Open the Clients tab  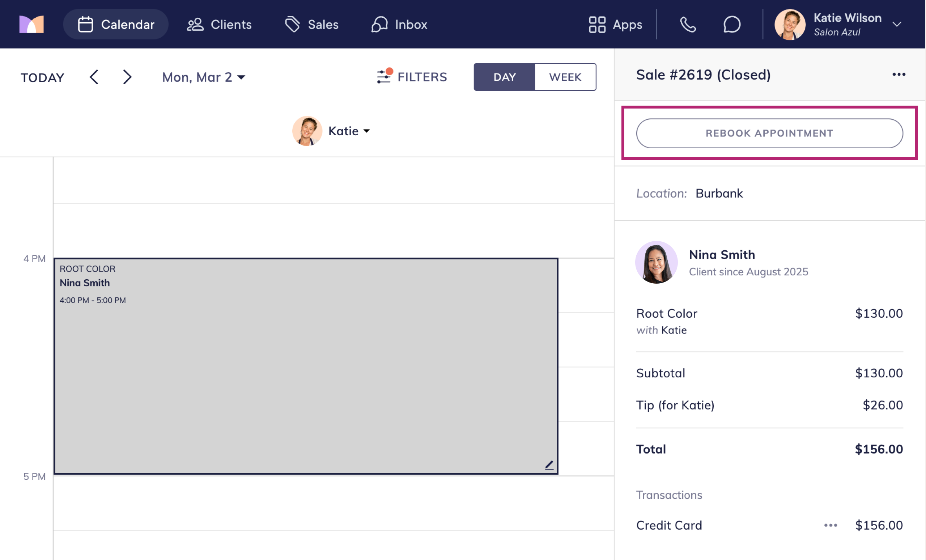click(x=220, y=25)
